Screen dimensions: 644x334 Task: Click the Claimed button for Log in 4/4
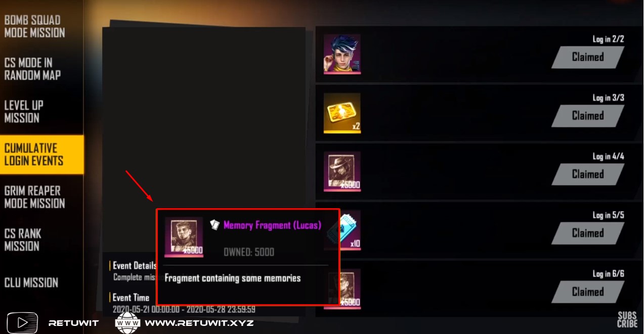pos(588,174)
